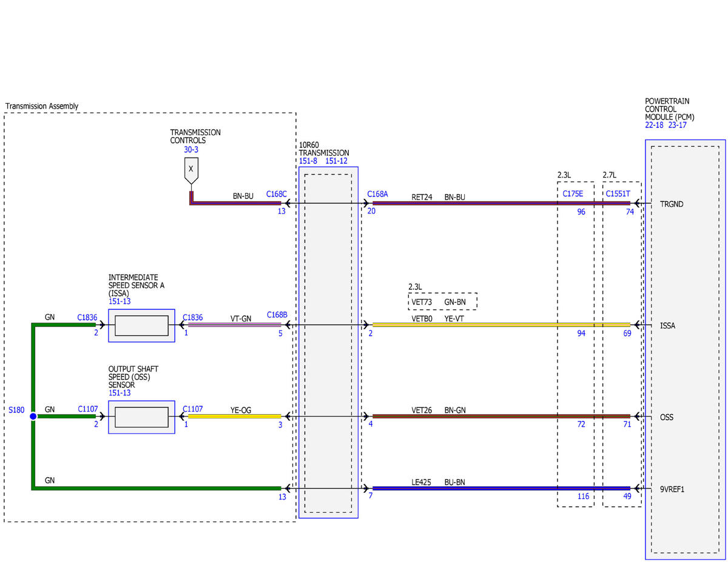Click circuit label VET73
Viewport: 728px width, 562px height.
coord(420,302)
